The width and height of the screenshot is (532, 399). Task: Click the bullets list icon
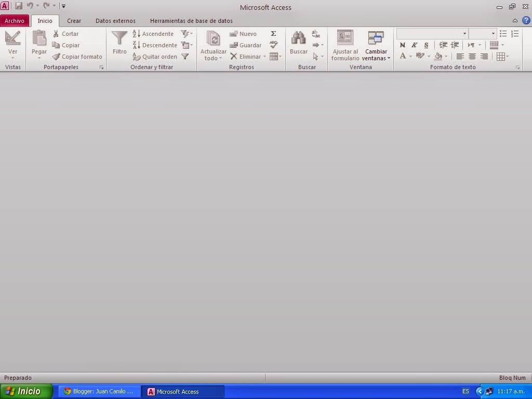point(503,34)
